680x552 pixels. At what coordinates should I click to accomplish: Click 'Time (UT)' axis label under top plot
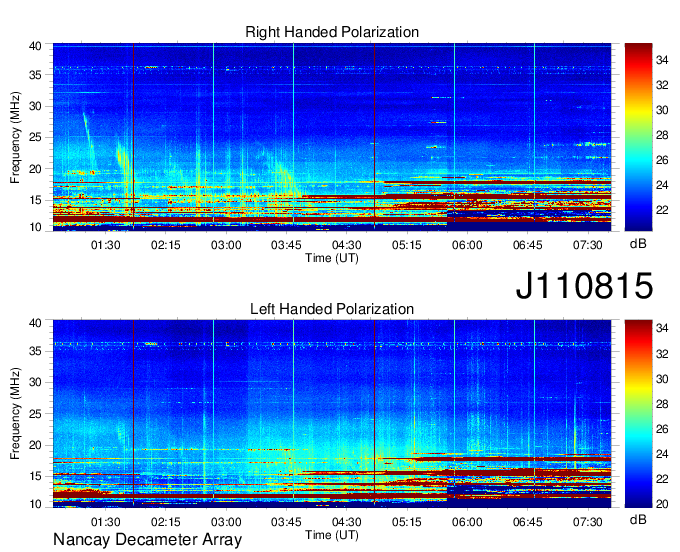click(x=332, y=258)
